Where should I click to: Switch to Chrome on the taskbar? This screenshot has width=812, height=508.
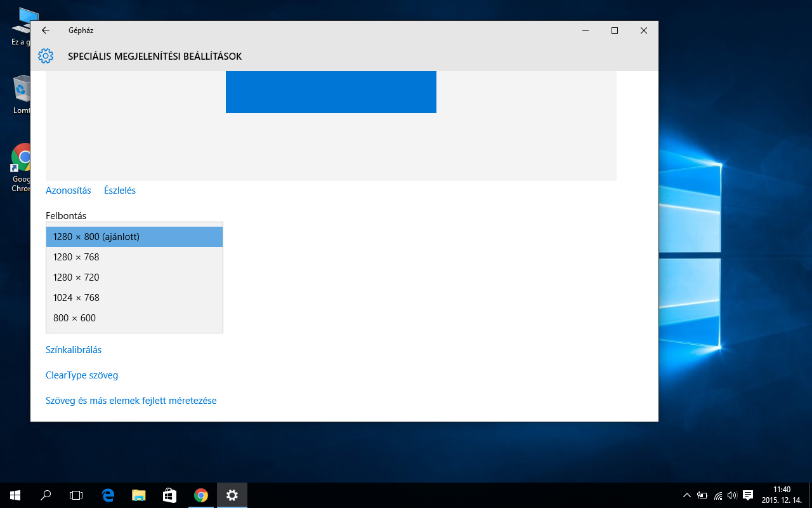tap(200, 495)
